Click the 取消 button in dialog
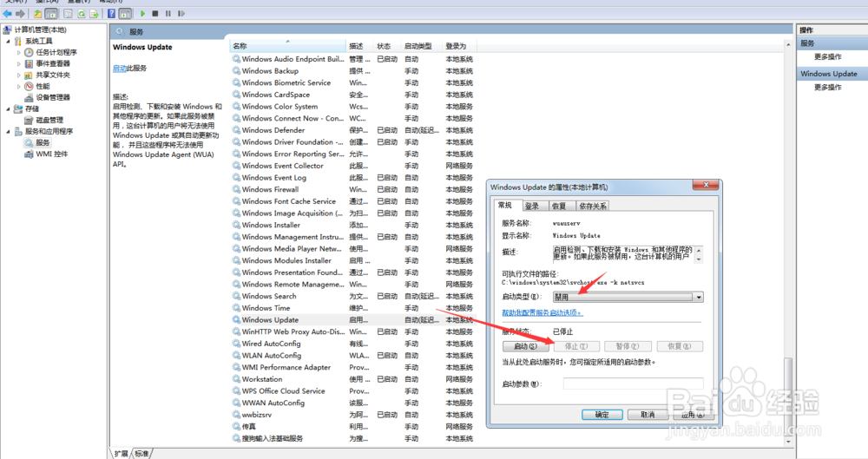Screen dimensions: 868x459 pos(648,415)
